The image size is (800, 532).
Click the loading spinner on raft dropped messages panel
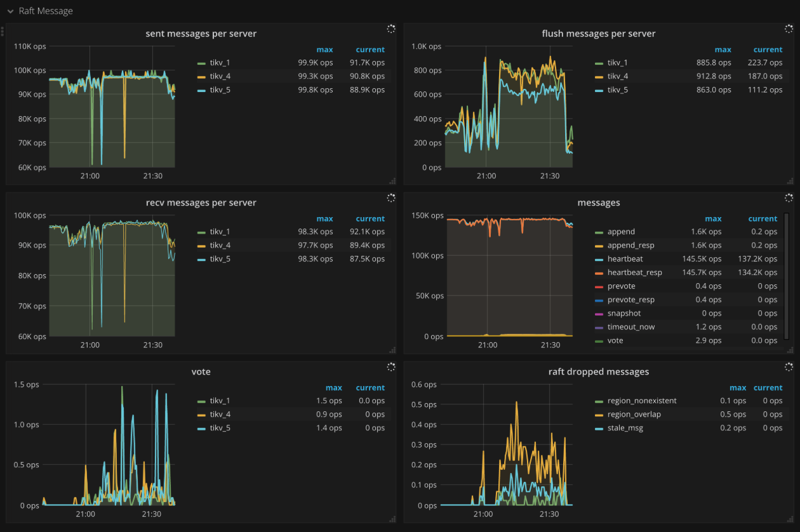pos(788,366)
